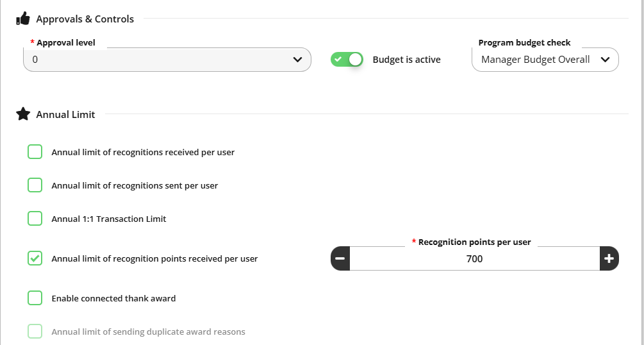Click the Budget is active label
Viewport: 644px width, 345px height.
tap(407, 60)
